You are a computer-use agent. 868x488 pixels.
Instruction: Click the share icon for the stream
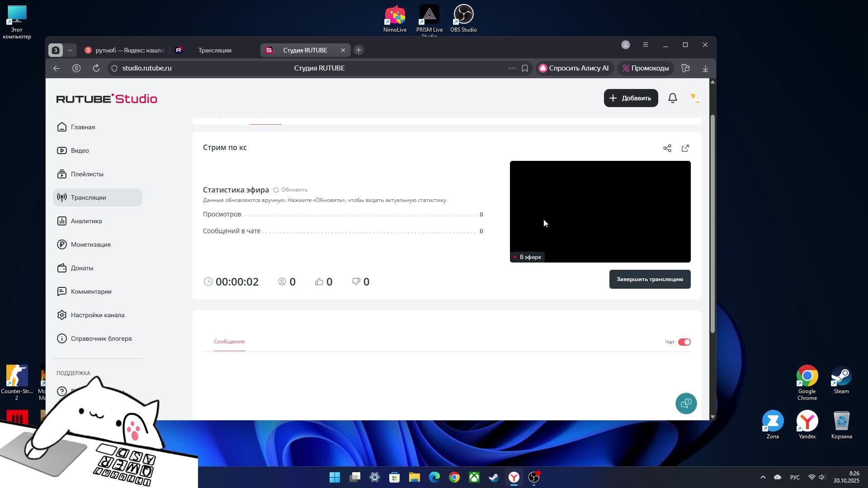pos(667,148)
